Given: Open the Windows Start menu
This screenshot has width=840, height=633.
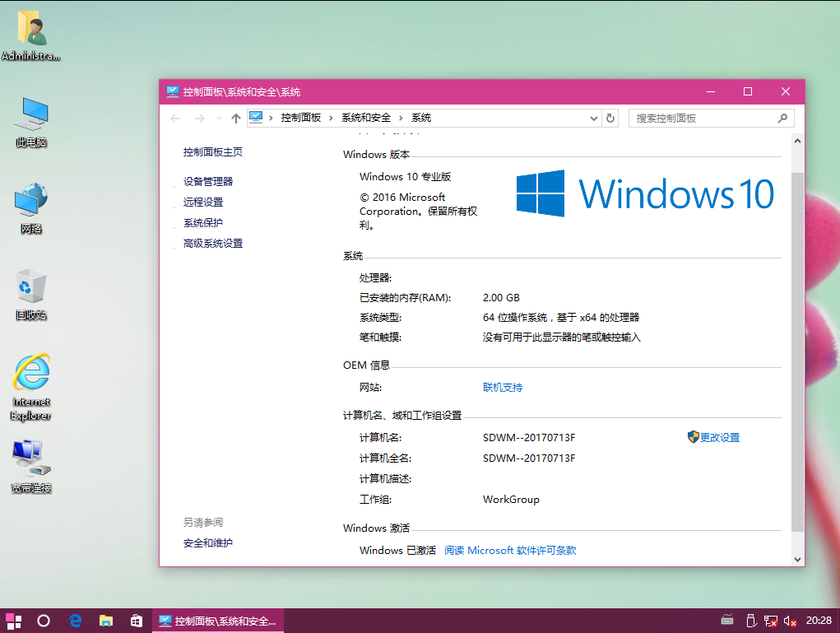Looking at the screenshot, I should click(13, 621).
